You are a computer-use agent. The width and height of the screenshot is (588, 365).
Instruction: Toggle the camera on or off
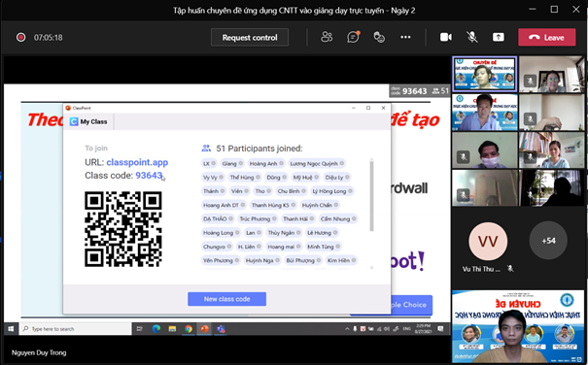pyautogui.click(x=446, y=37)
